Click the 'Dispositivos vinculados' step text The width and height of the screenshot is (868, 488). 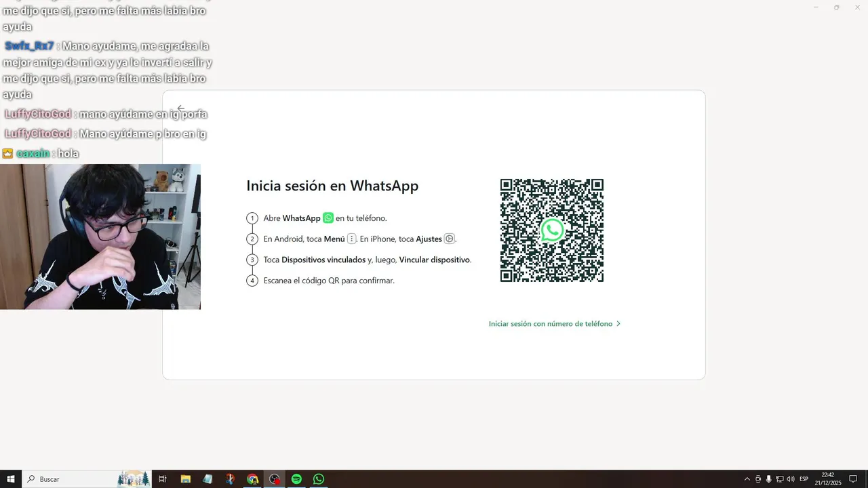pyautogui.click(x=323, y=260)
